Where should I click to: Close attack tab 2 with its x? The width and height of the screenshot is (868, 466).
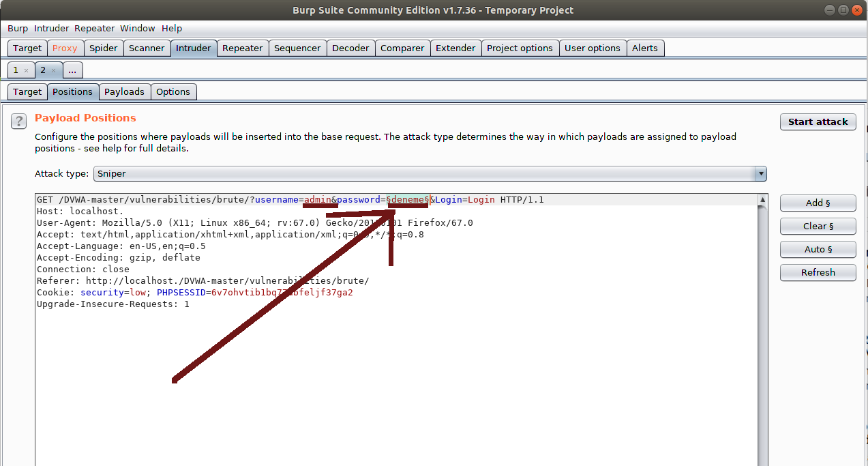53,70
